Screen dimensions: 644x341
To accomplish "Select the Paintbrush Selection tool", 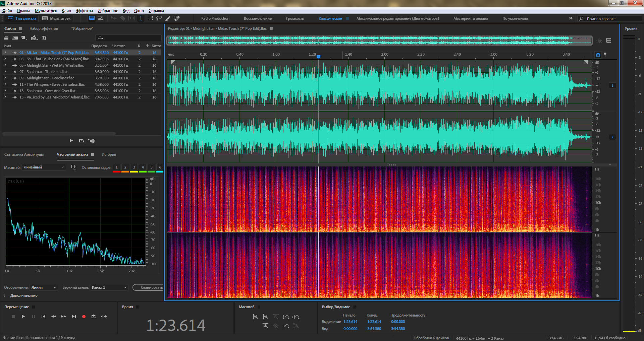I will (x=168, y=18).
